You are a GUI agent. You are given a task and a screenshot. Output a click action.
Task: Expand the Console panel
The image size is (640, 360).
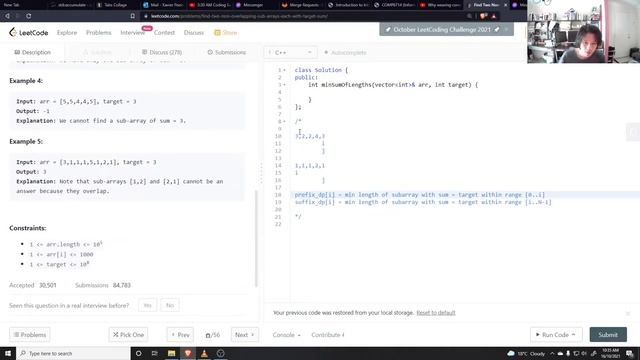(287, 335)
